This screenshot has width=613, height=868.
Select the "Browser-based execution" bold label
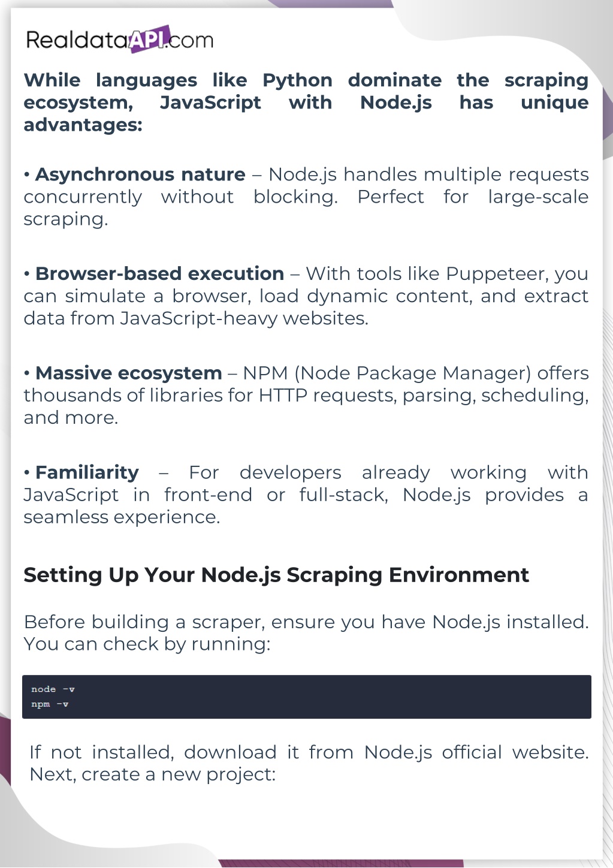click(x=159, y=274)
